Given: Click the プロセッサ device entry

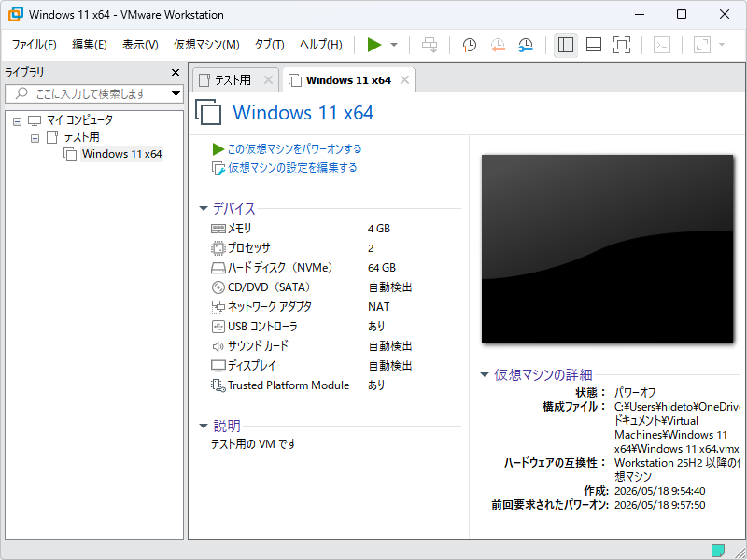Looking at the screenshot, I should (248, 248).
